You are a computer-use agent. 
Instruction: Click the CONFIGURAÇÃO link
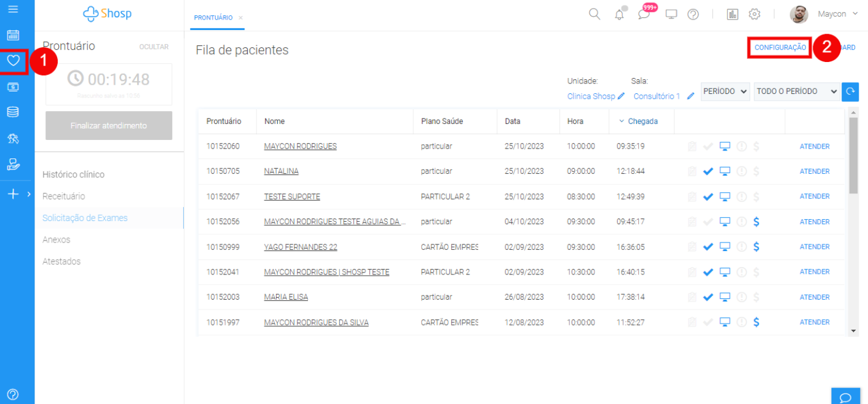(x=780, y=47)
